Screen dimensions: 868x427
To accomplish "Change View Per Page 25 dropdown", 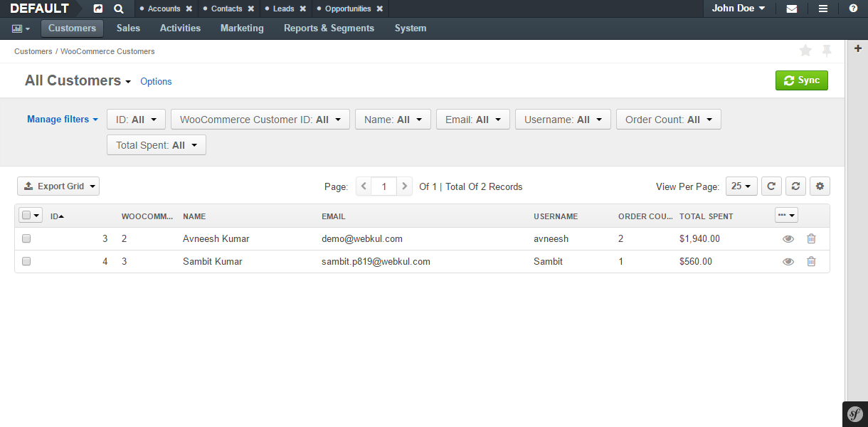I will click(x=741, y=186).
